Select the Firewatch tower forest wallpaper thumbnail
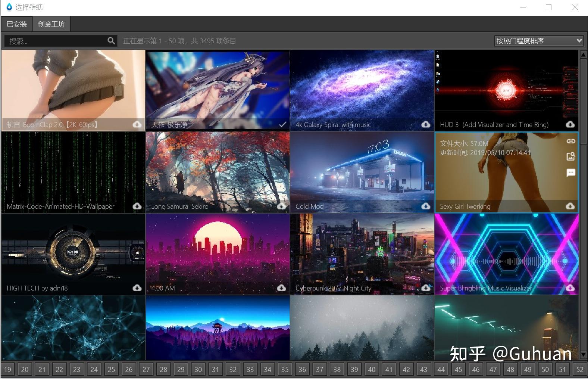Viewport: 588px width, 379px height. [x=218, y=327]
